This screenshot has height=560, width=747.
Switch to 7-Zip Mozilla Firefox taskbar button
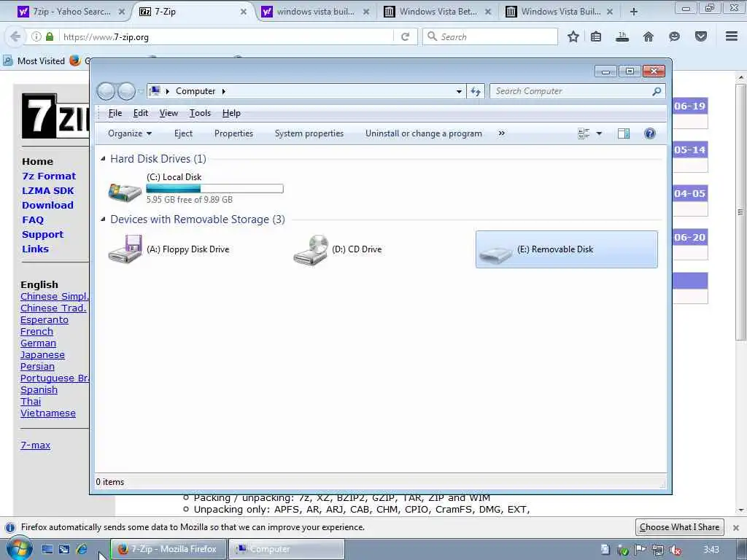169,549
